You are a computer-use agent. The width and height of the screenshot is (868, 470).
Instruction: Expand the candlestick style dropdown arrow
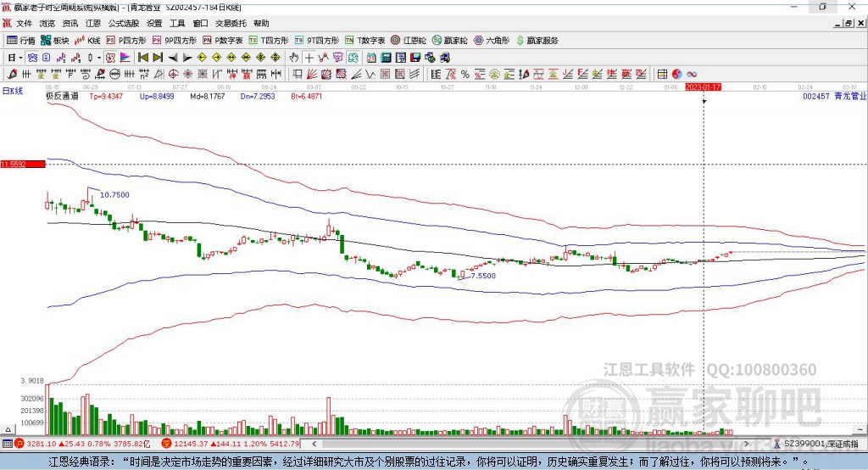(99, 58)
